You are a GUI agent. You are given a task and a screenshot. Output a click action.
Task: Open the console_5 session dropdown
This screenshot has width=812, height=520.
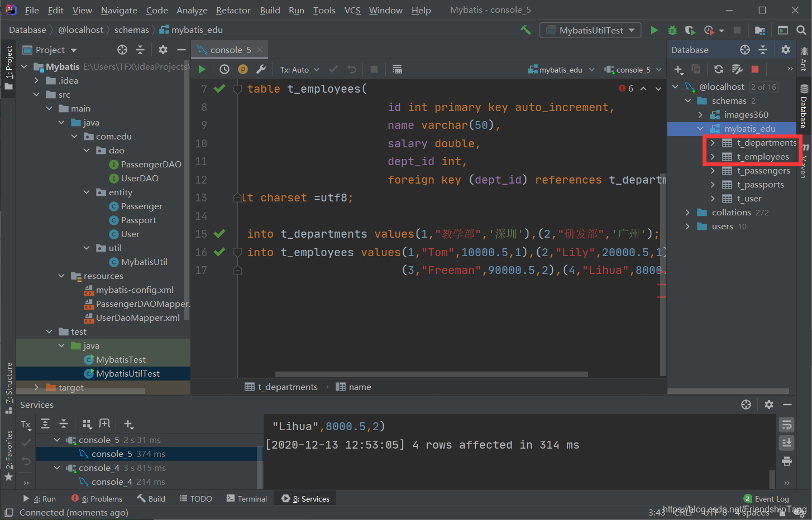click(x=633, y=70)
